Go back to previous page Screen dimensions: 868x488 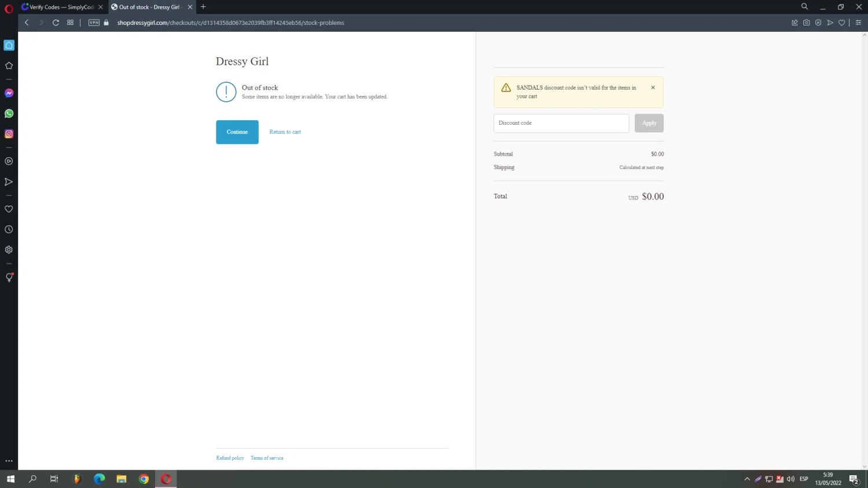tap(27, 23)
